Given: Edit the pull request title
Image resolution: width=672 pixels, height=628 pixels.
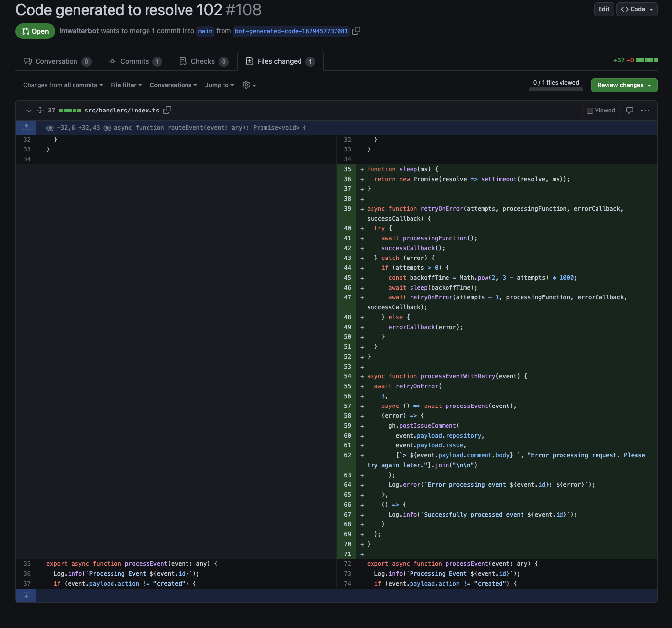Looking at the screenshot, I should pyautogui.click(x=604, y=9).
